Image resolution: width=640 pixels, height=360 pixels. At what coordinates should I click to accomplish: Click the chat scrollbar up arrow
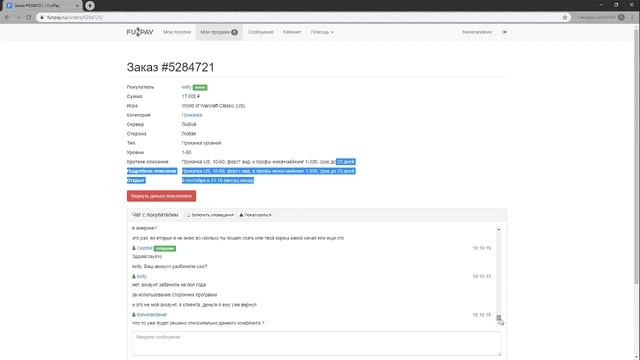pos(499,229)
